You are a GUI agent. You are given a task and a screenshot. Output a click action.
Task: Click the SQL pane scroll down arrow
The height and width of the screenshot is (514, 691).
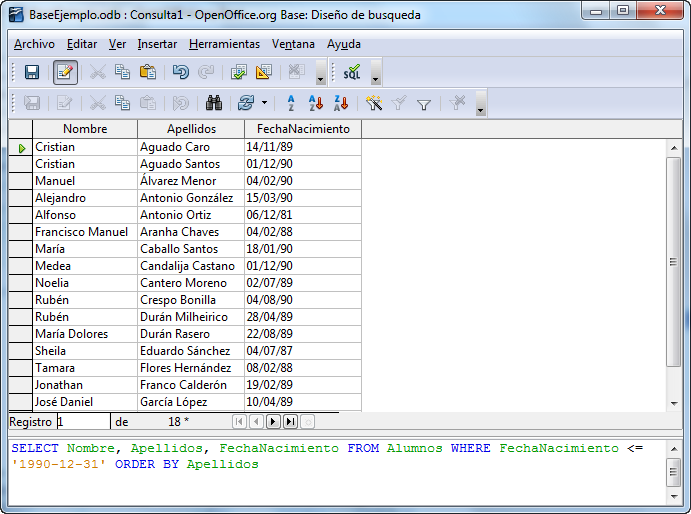click(673, 497)
